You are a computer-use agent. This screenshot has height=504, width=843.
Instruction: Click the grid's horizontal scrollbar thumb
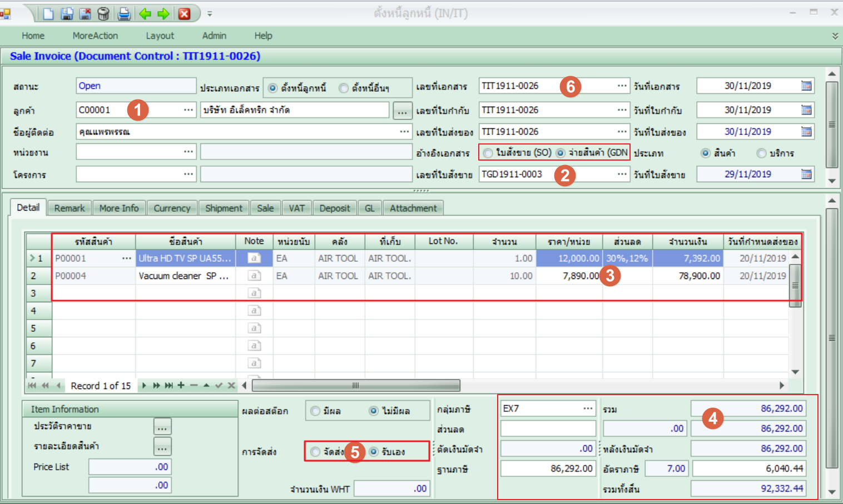pos(356,386)
